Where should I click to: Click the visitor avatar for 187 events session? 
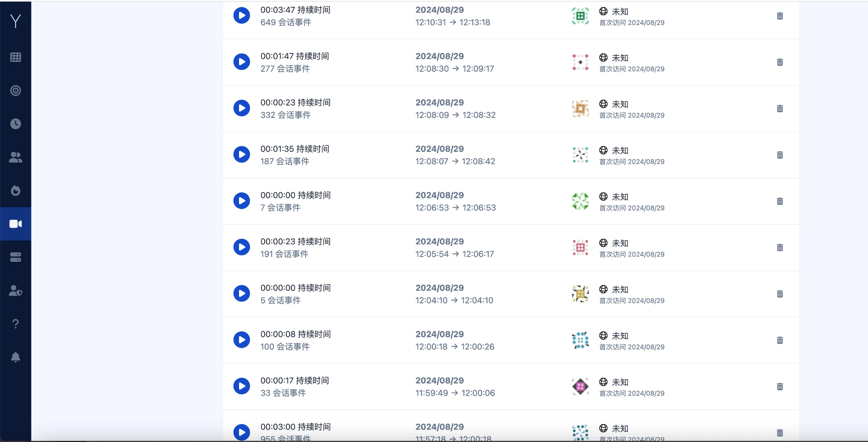(580, 155)
